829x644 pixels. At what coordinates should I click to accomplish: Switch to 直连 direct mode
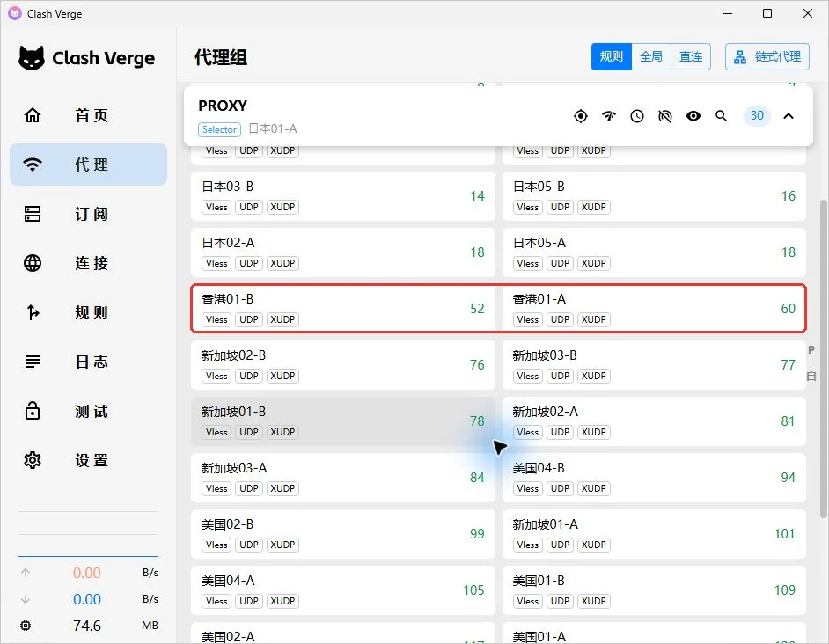coord(691,56)
